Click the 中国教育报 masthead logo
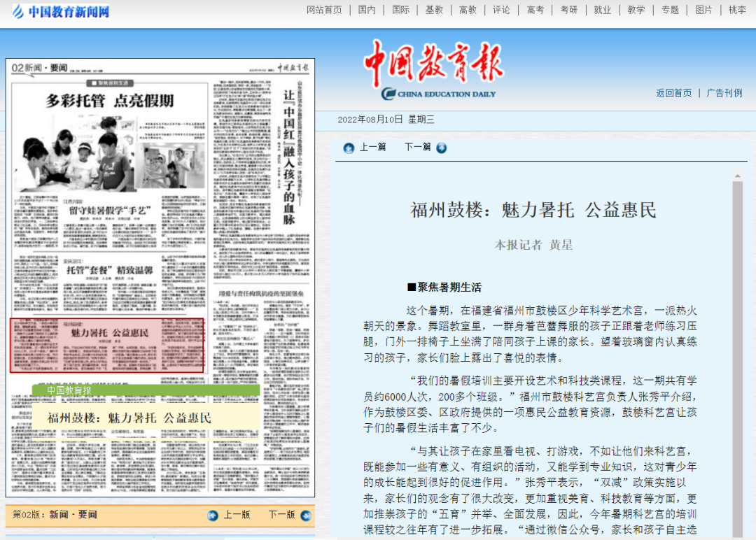 pyautogui.click(x=433, y=70)
